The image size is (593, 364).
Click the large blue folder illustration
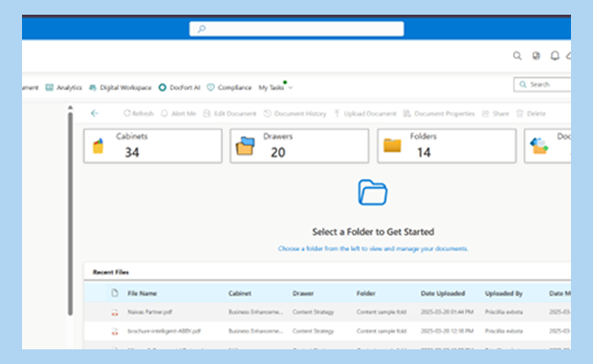[x=373, y=193]
